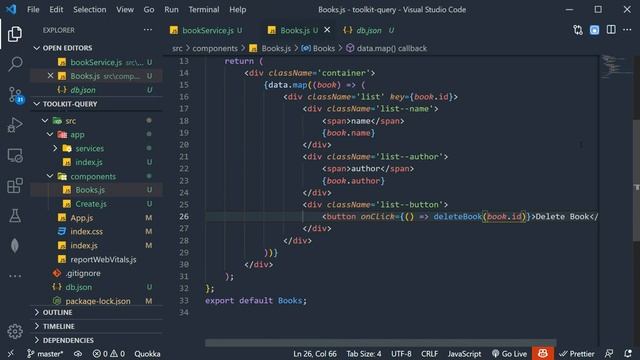Open the feedback icon in status bar
The image size is (640, 360).
609,353
